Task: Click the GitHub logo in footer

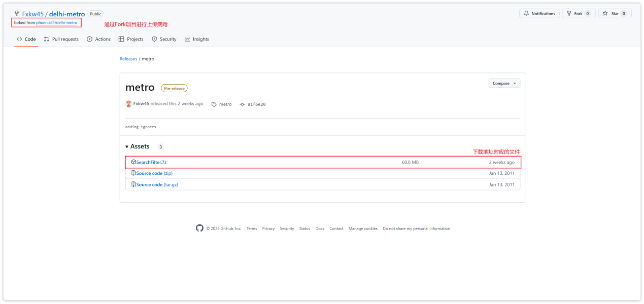Action: click(x=199, y=228)
